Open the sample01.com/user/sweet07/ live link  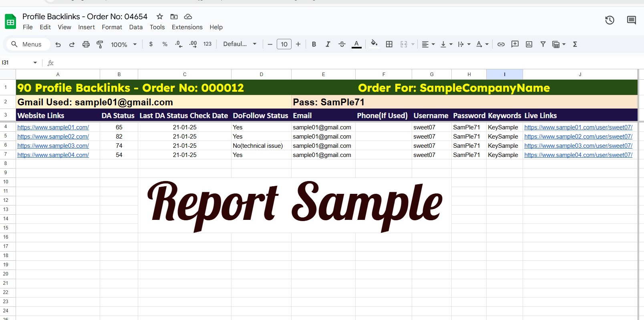point(578,127)
